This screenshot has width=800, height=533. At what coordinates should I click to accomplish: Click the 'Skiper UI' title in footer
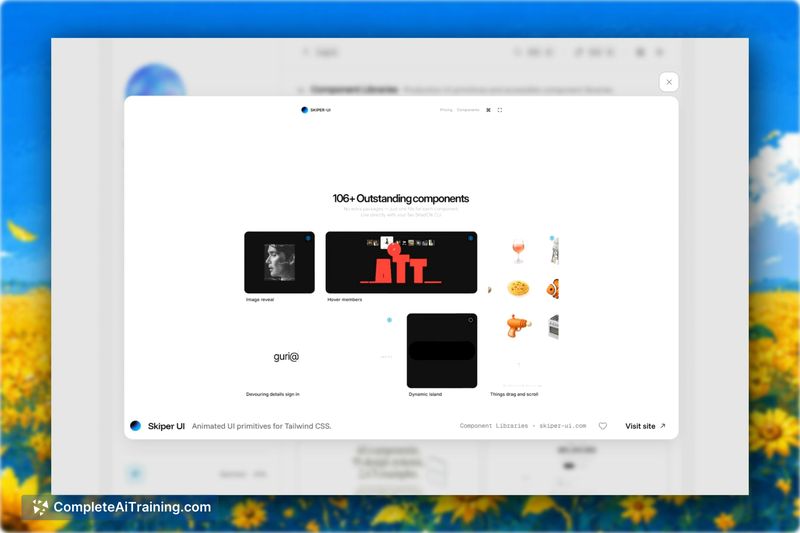[166, 426]
